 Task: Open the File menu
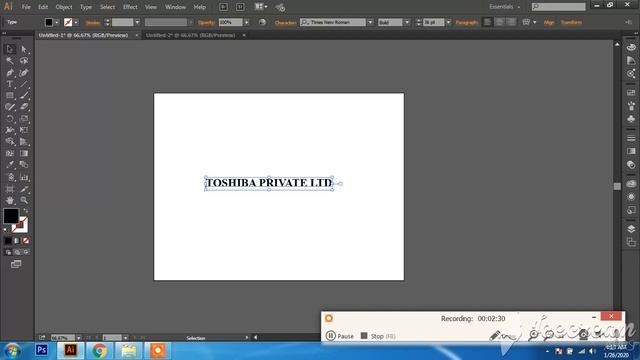[26, 7]
